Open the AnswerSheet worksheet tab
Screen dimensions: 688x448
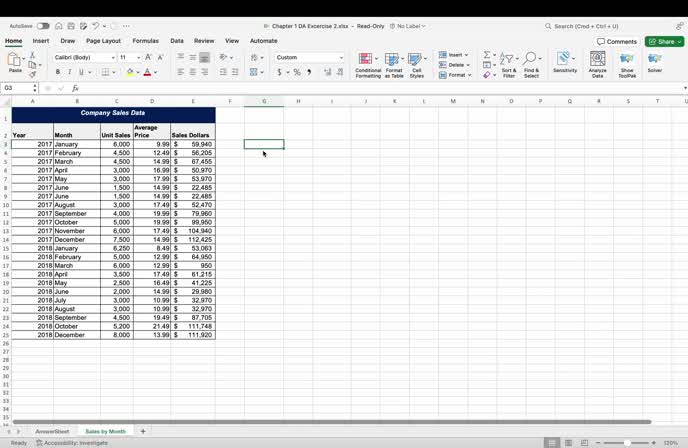52,431
